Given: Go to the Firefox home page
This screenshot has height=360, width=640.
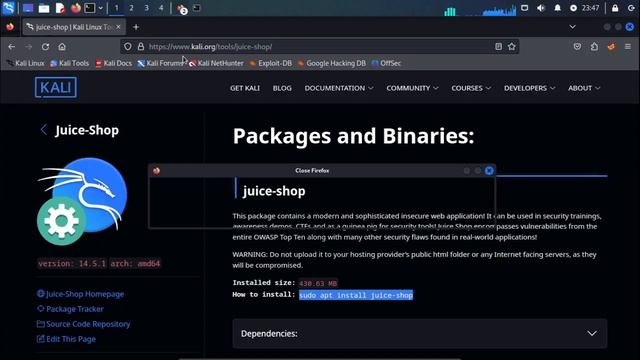Looking at the screenshot, I should (62, 47).
